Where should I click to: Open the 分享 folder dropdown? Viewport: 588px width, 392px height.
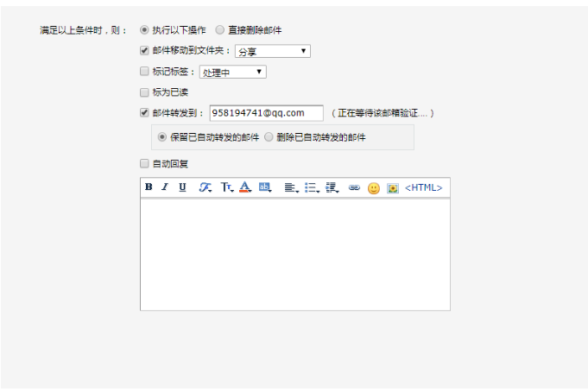pyautogui.click(x=272, y=52)
